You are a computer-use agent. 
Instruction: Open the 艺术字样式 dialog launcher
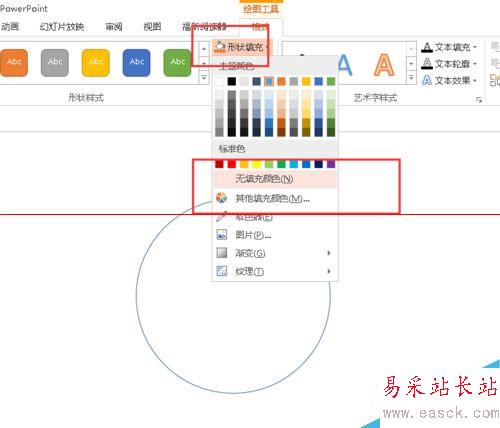click(479, 99)
